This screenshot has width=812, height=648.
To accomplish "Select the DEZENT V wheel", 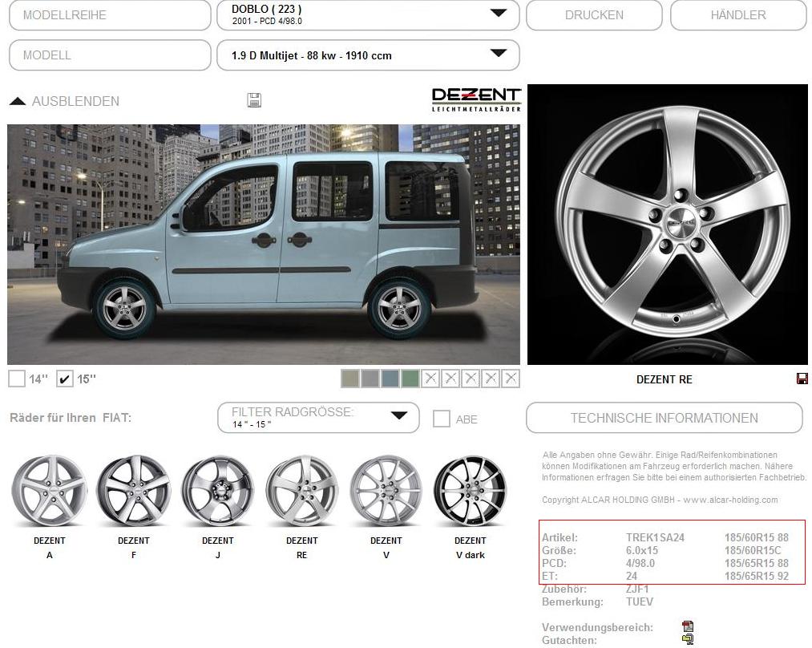I will tap(386, 491).
